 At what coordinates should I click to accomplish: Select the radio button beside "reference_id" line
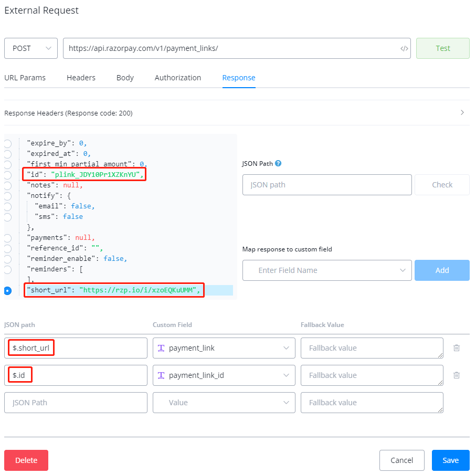(7, 248)
